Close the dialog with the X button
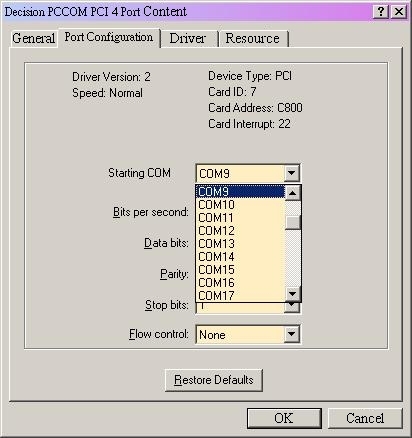Viewport: 412px width, 438px height. point(398,12)
